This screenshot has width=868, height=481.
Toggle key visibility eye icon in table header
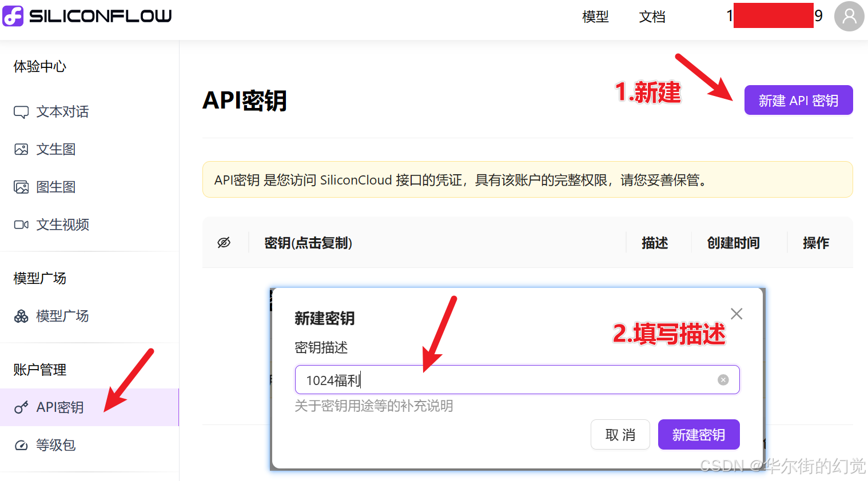tap(224, 243)
